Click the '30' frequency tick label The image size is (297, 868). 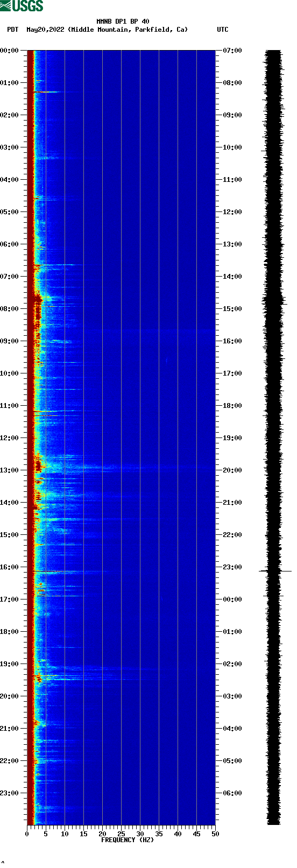140,834
